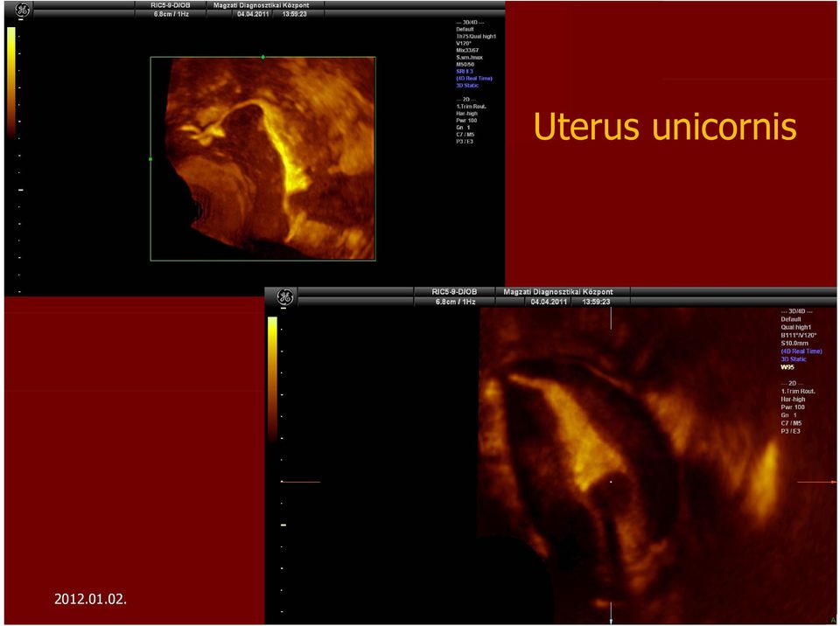Click the time '13:59:23' in the upper header
The image size is (840, 626).
pos(294,14)
